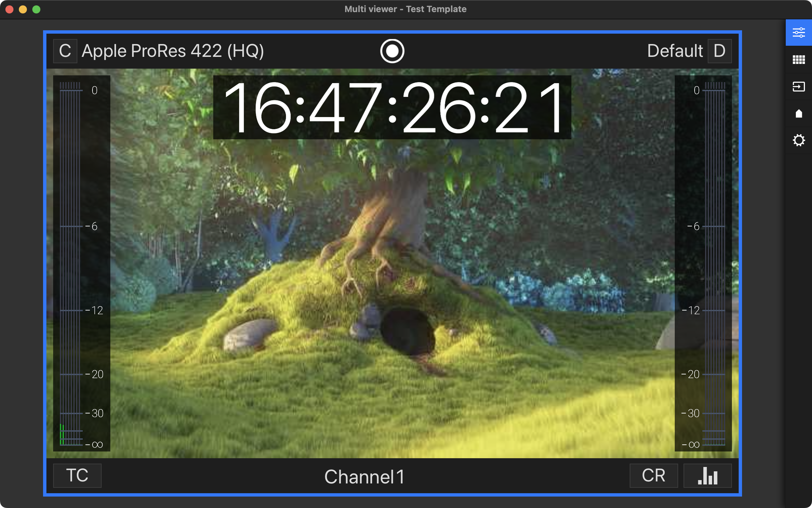This screenshot has width=812, height=508.
Task: Toggle the TC timecode button
Action: [77, 475]
